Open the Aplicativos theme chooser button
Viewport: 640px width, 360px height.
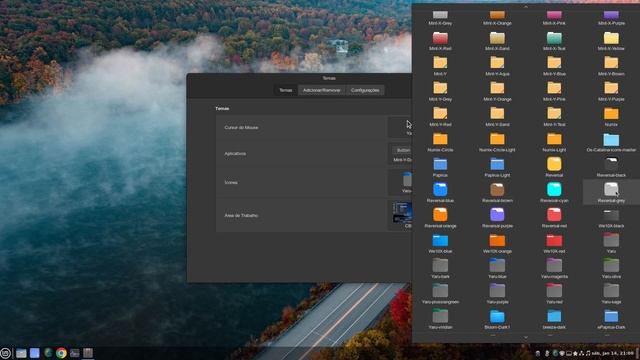pyautogui.click(x=400, y=154)
